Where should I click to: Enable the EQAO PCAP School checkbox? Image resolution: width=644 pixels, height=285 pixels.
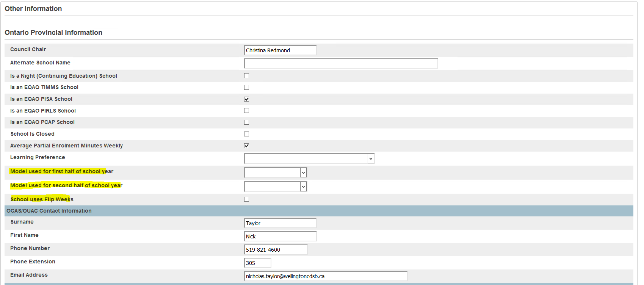click(x=246, y=122)
